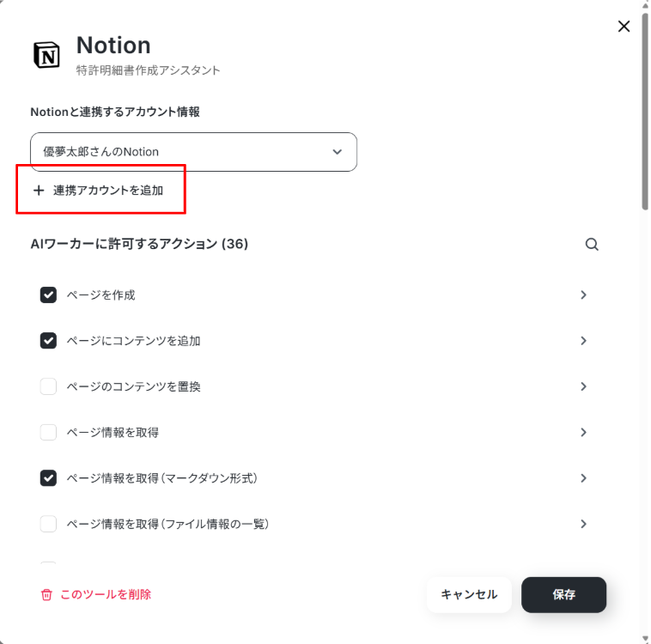Open the 優夢太郎さんのNotion account dropdown
Viewport: 651px width, 644px height.
pos(193,152)
